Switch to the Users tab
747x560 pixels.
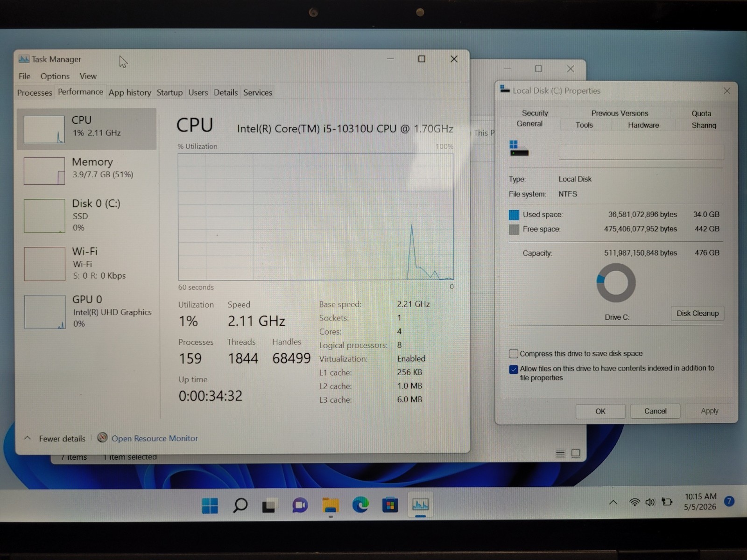click(198, 92)
